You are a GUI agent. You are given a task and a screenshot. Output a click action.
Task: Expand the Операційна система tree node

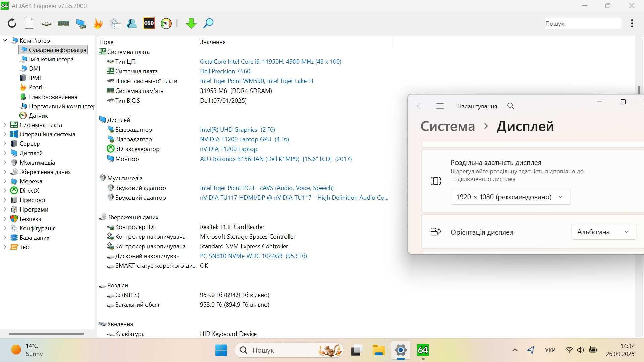point(5,134)
